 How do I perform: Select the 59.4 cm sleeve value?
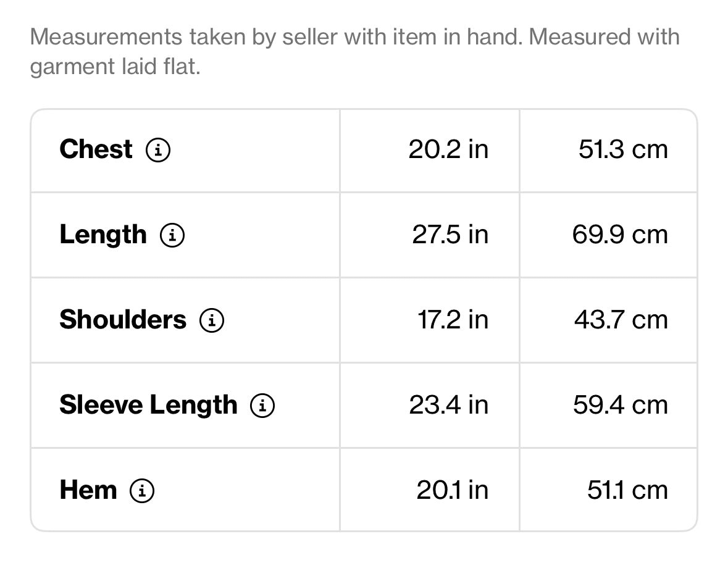(621, 405)
